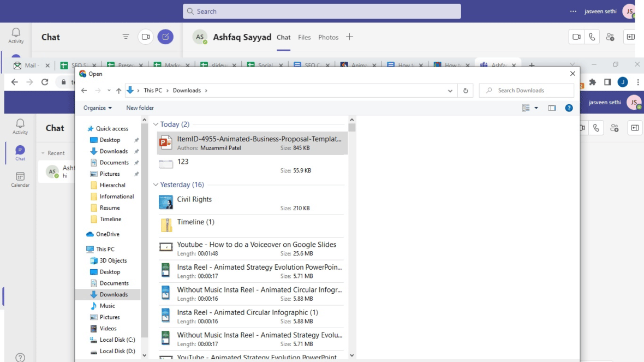Open the blue help icon in the dialog
The image size is (644, 362).
[x=569, y=108]
